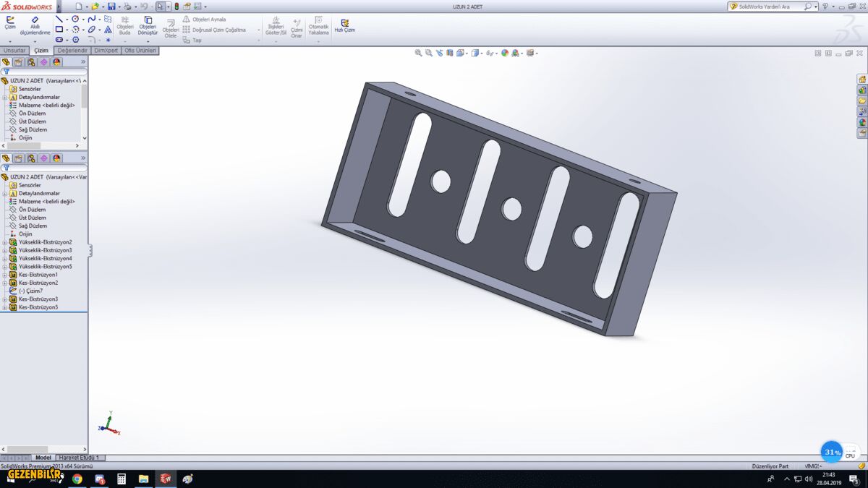Screen dimensions: 868x488
Task: Select Ön Düzlem in the lower tree
Action: (x=32, y=210)
